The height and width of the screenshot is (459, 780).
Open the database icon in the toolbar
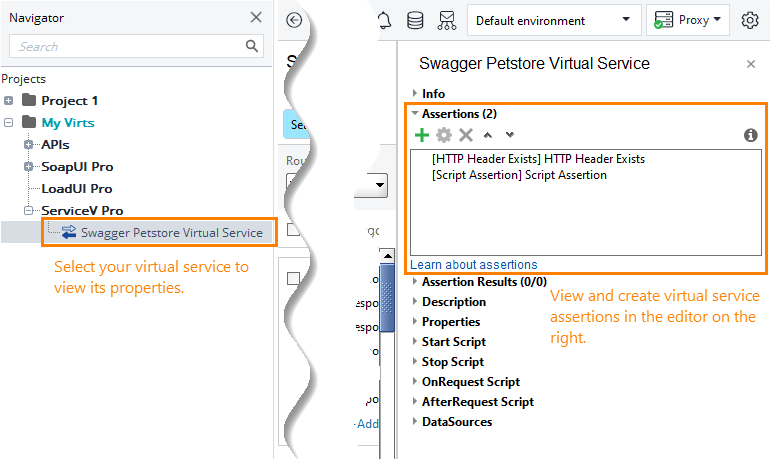coord(415,20)
